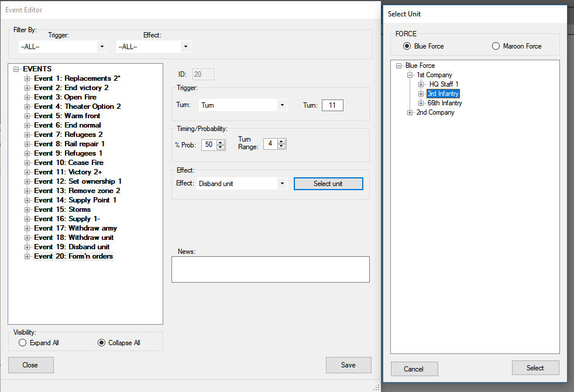This screenshot has height=392, width=574.
Task: Select 3rd Infantry in unit tree
Action: 444,94
